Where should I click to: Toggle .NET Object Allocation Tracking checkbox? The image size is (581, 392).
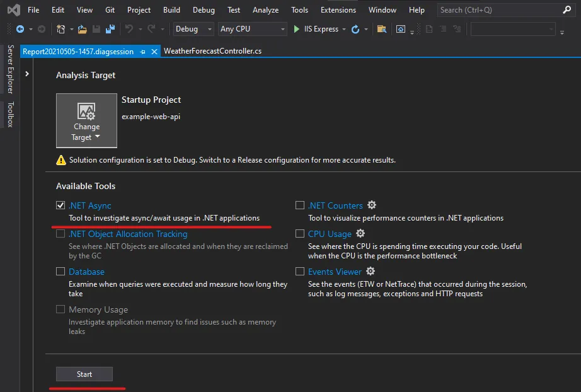60,233
